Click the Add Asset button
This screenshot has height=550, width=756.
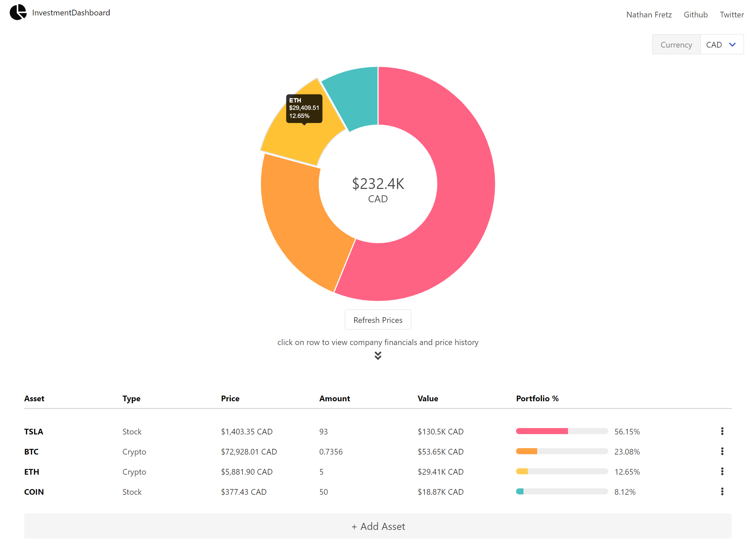[378, 526]
